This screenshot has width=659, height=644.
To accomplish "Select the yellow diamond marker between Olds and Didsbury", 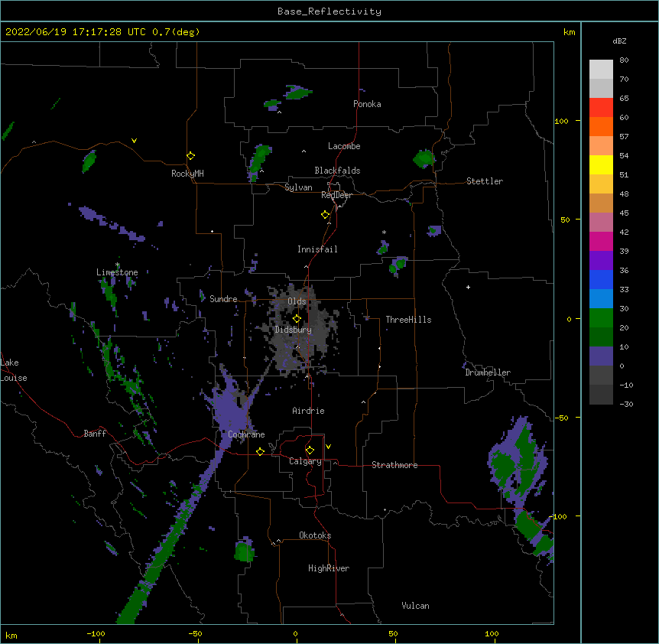I will tap(297, 318).
